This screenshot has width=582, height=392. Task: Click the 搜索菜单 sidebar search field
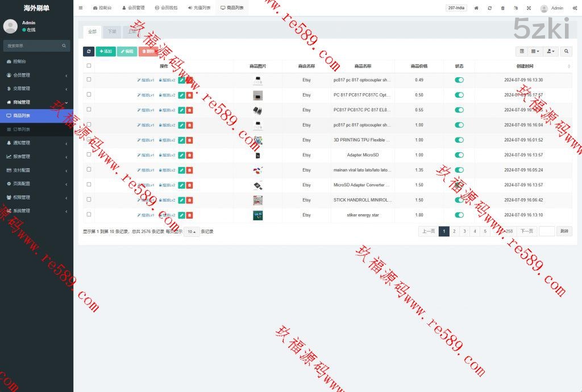pos(33,45)
